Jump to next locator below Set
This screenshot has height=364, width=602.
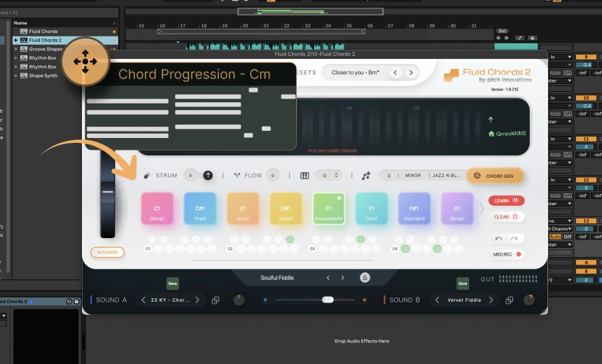[506, 38]
